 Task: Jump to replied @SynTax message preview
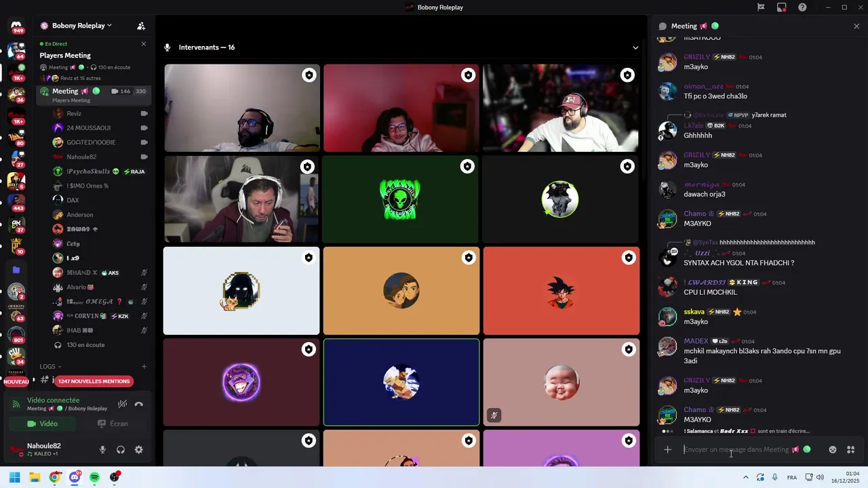[767, 242]
